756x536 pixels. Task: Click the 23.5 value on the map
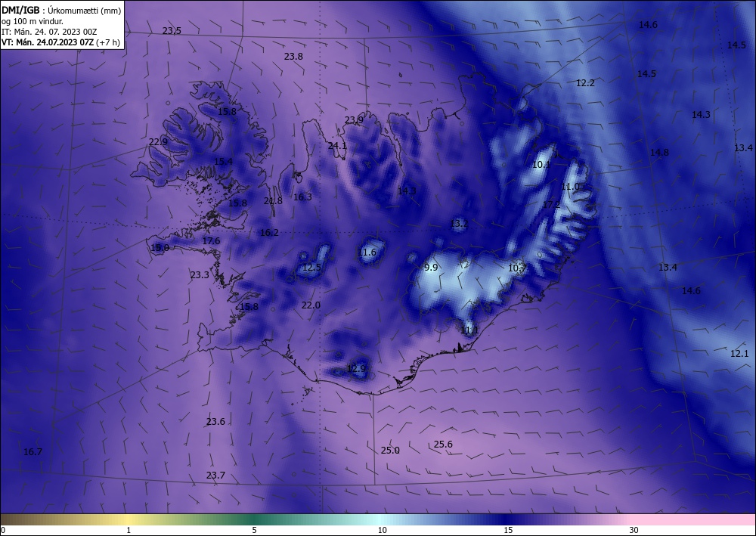pyautogui.click(x=172, y=31)
